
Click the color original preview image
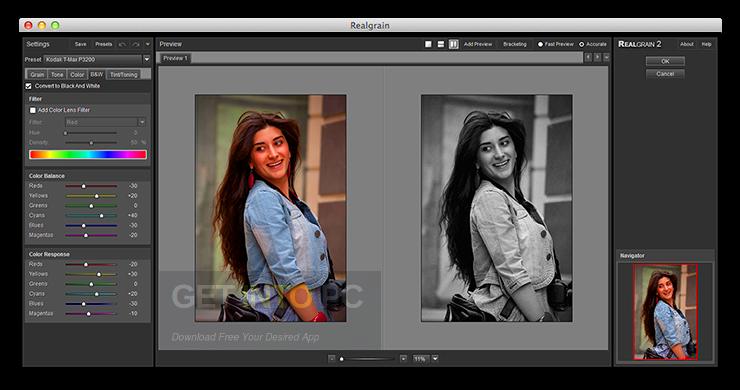coord(270,208)
